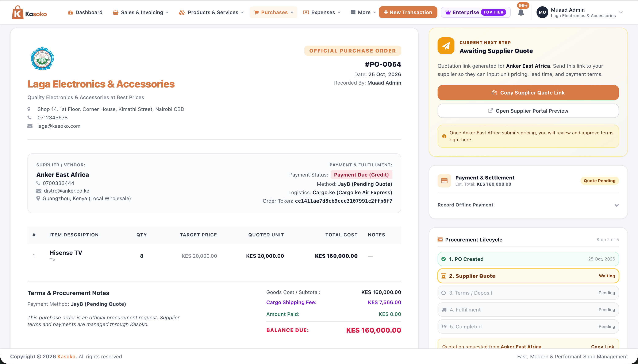Copy the Supplier Quote Link
Viewport: 638px width, 364px height.
pyautogui.click(x=528, y=93)
